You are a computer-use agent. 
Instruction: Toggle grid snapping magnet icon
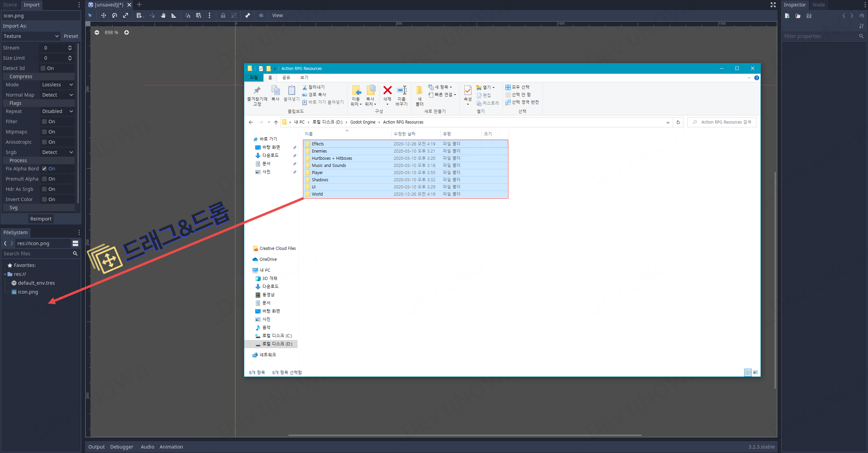[198, 15]
